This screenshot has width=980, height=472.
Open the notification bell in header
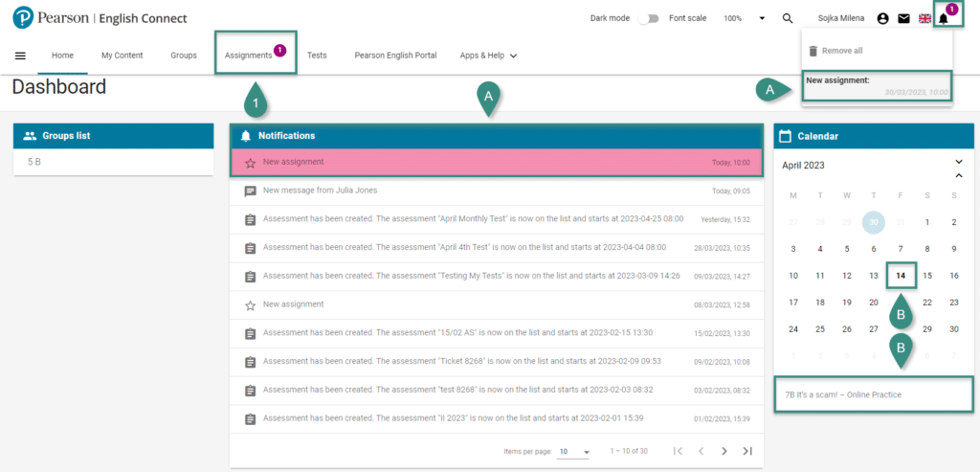tap(944, 18)
